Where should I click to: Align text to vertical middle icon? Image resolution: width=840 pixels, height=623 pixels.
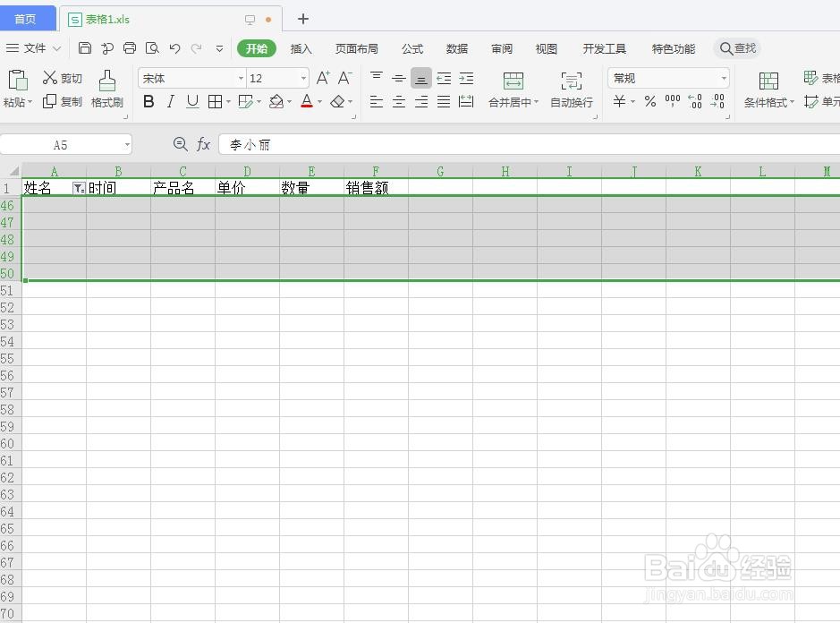(399, 78)
